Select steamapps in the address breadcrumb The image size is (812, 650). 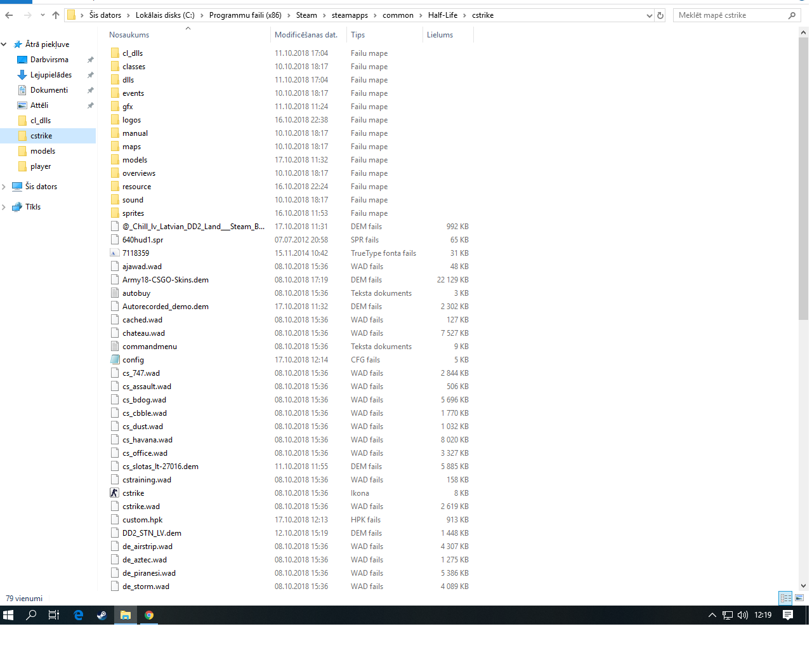click(350, 15)
